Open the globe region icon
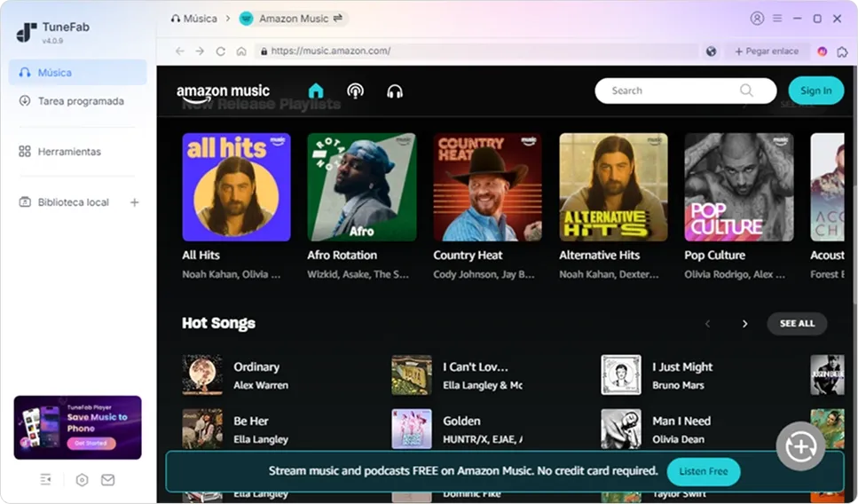Viewport: 858px width, 504px height. coord(712,51)
